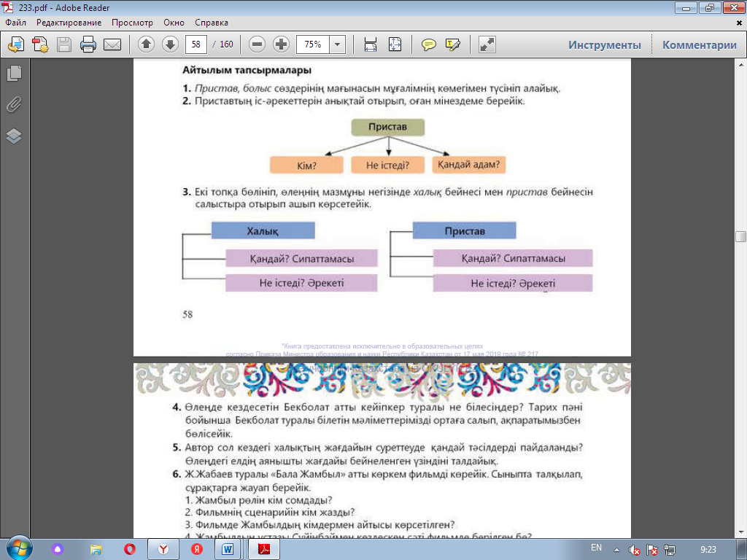Add a sticky note comment
Screen dimensions: 747x560
tap(428, 44)
